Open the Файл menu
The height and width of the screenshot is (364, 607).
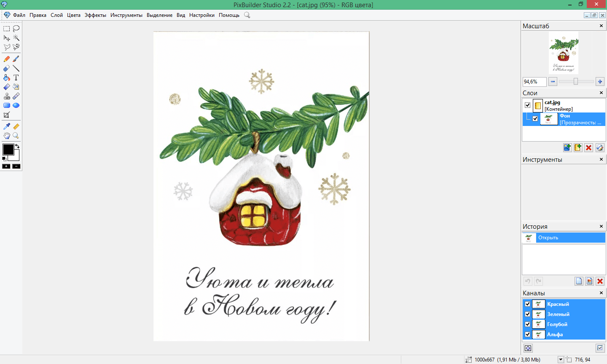[x=19, y=15]
